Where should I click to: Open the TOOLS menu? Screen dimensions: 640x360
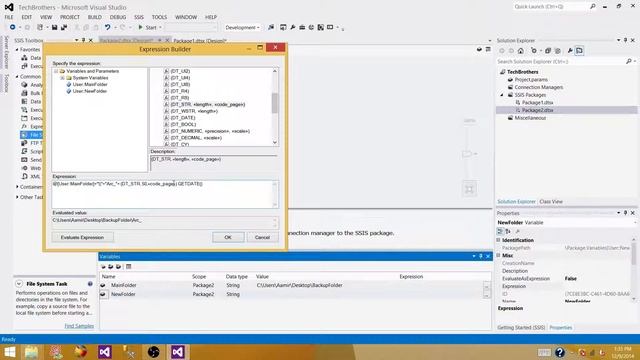pyautogui.click(x=159, y=17)
